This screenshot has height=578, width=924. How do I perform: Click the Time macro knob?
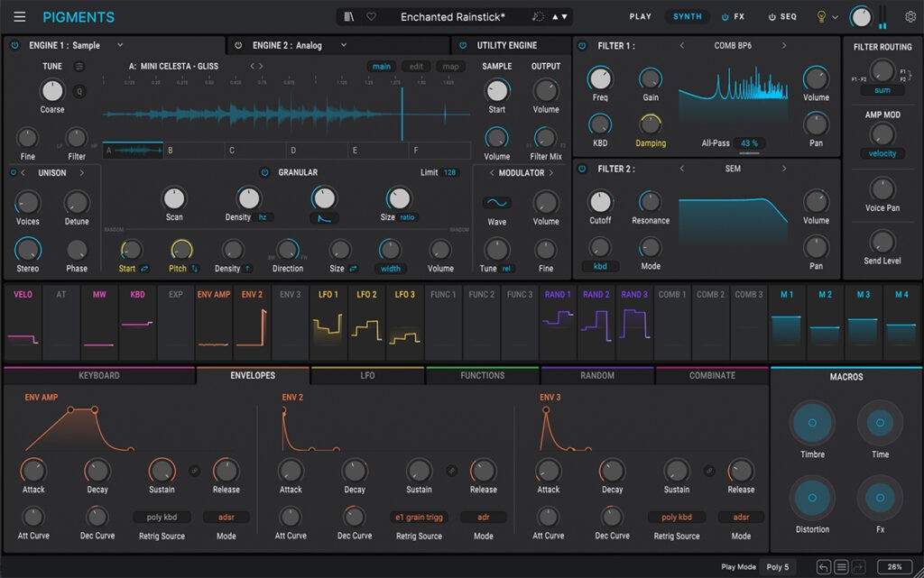pos(880,423)
